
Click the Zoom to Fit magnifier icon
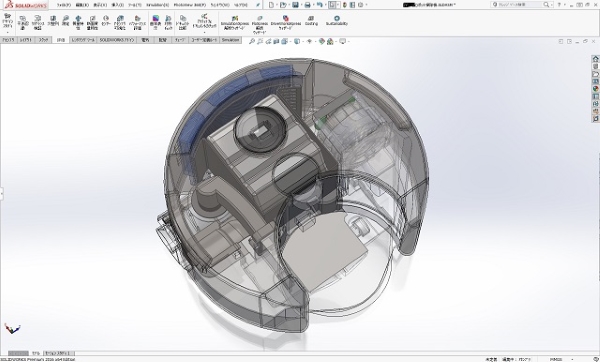coord(252,41)
